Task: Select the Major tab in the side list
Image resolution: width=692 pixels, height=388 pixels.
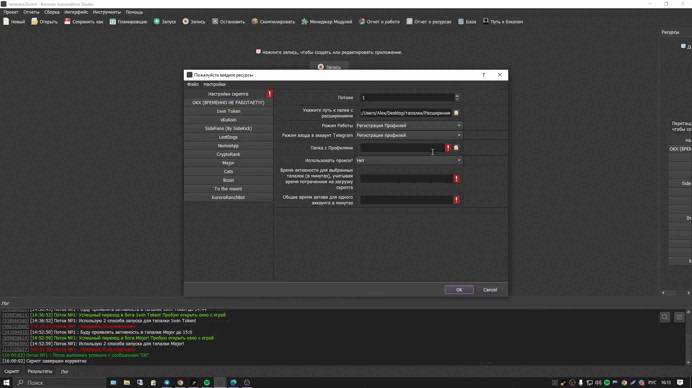Action: 228,163
